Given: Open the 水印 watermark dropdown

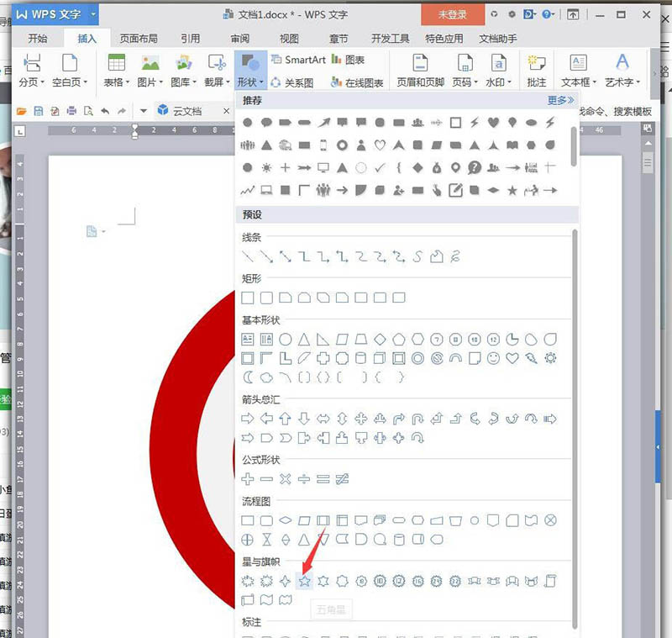Looking at the screenshot, I should click(497, 82).
